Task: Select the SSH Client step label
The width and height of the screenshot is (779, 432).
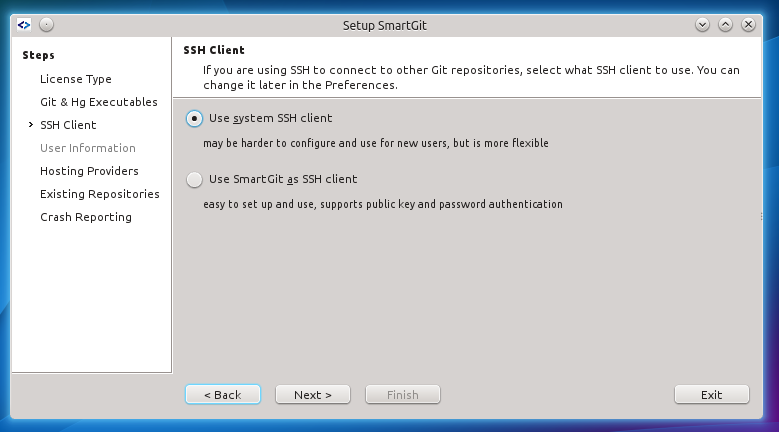Action: pyautogui.click(x=68, y=125)
